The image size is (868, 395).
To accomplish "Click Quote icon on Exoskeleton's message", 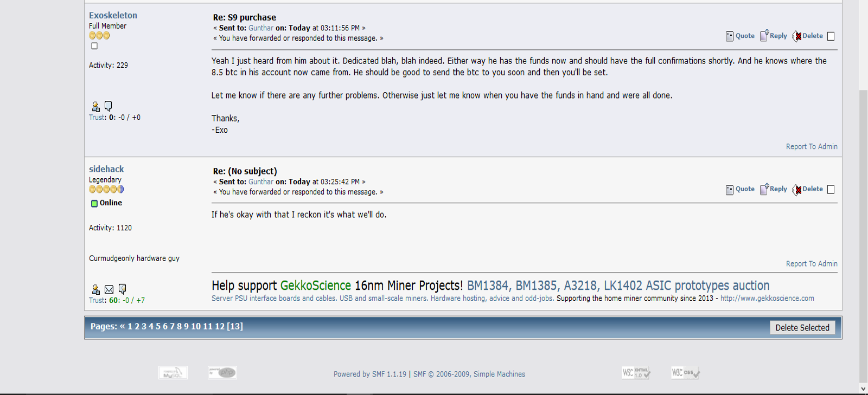I will (x=730, y=36).
